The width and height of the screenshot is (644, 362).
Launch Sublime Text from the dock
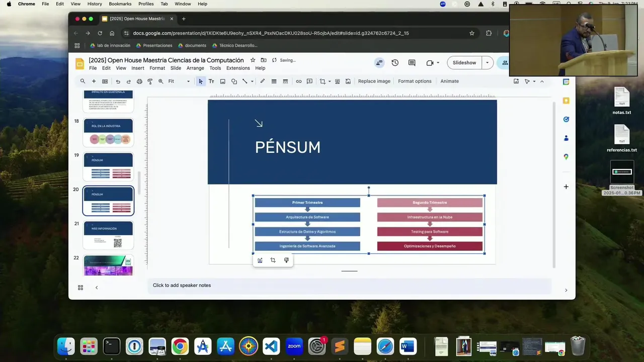click(x=340, y=346)
